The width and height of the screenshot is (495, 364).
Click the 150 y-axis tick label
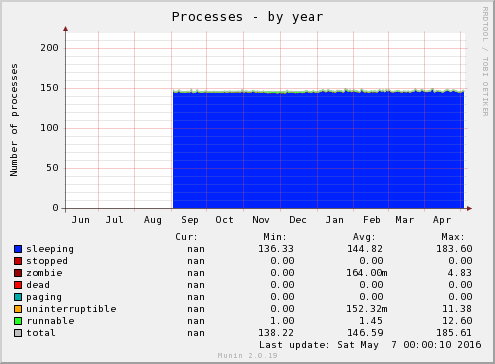click(49, 88)
